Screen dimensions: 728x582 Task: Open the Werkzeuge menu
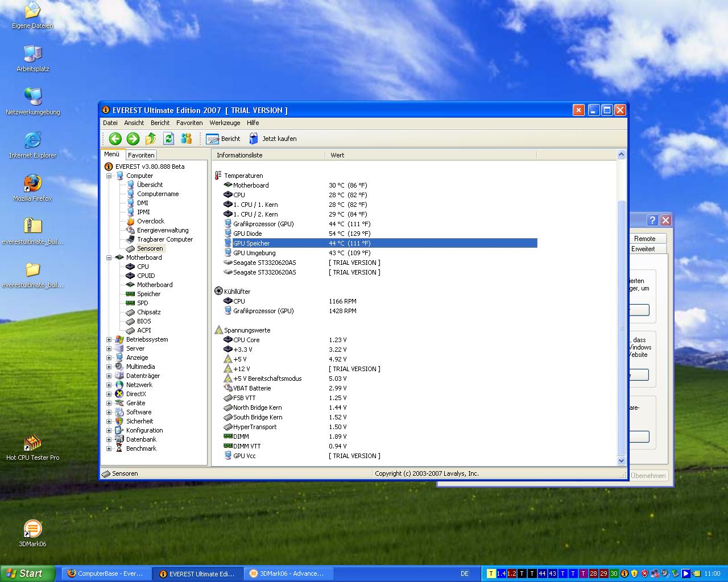(225, 123)
